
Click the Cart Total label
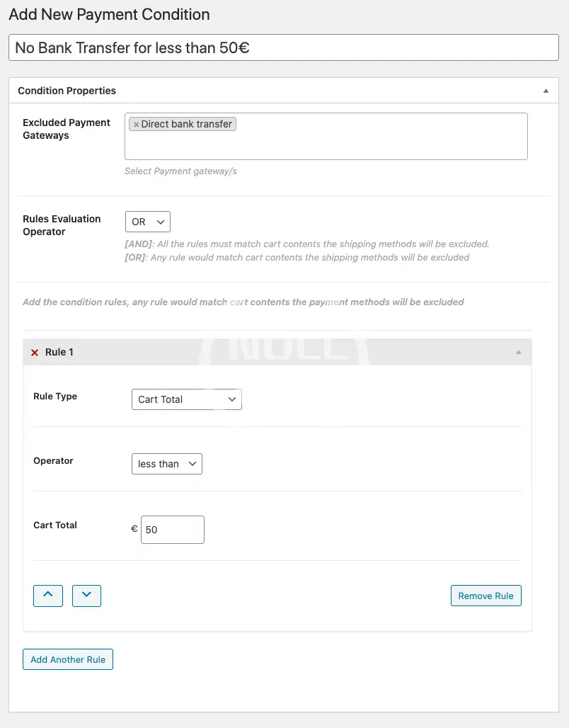point(55,525)
